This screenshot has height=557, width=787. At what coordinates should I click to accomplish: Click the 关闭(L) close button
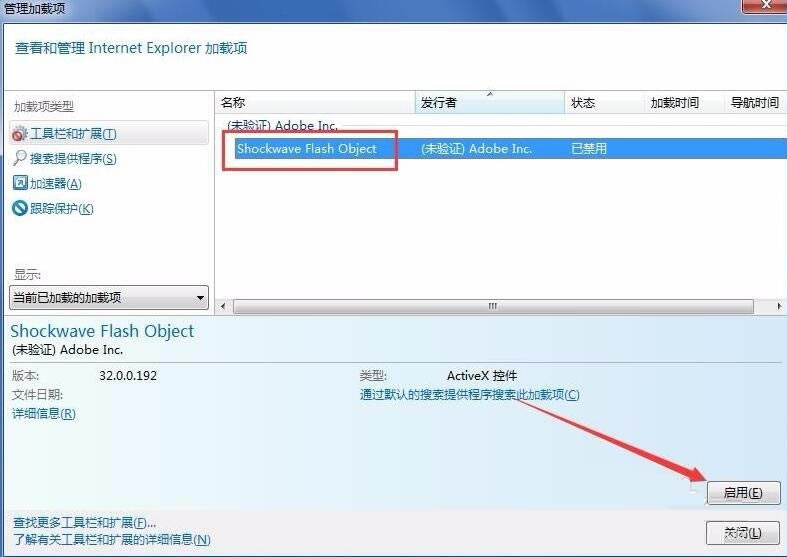click(x=743, y=533)
